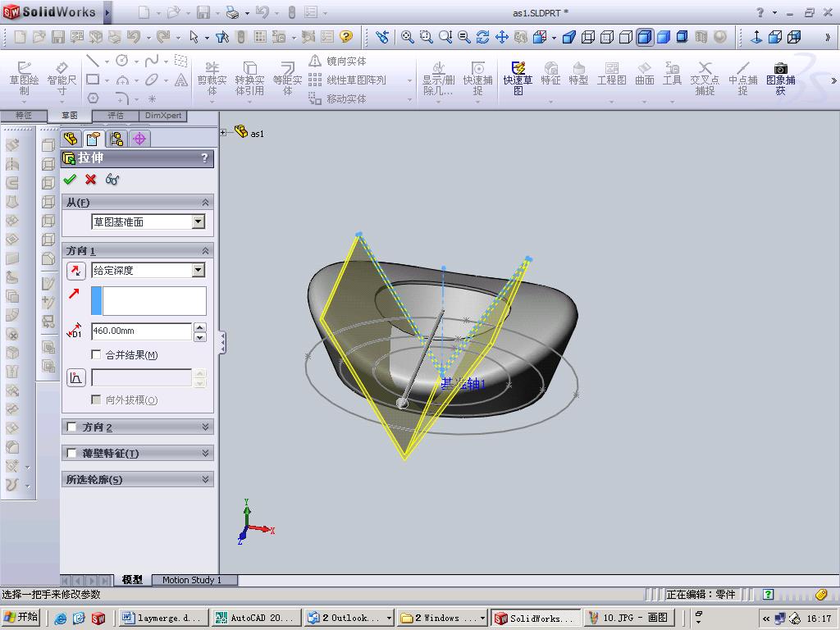840x630 pixels.
Task: Open 给定深度 end condition dropdown
Action: [199, 270]
